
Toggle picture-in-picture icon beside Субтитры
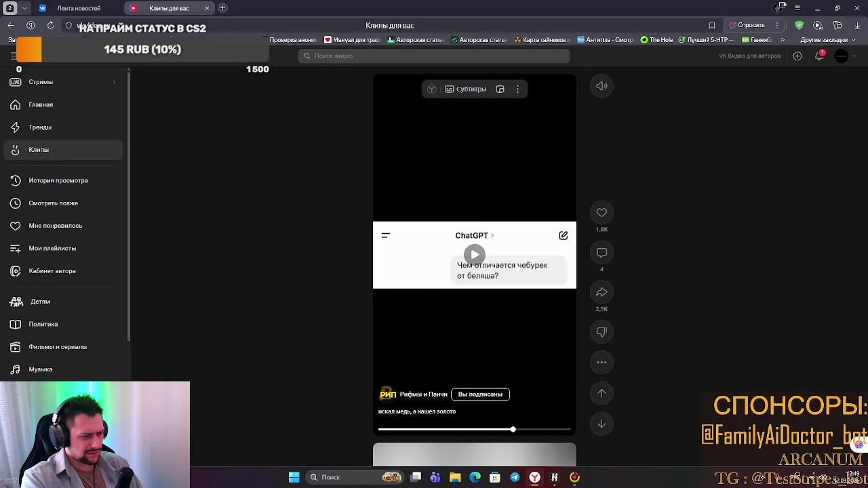(x=500, y=89)
